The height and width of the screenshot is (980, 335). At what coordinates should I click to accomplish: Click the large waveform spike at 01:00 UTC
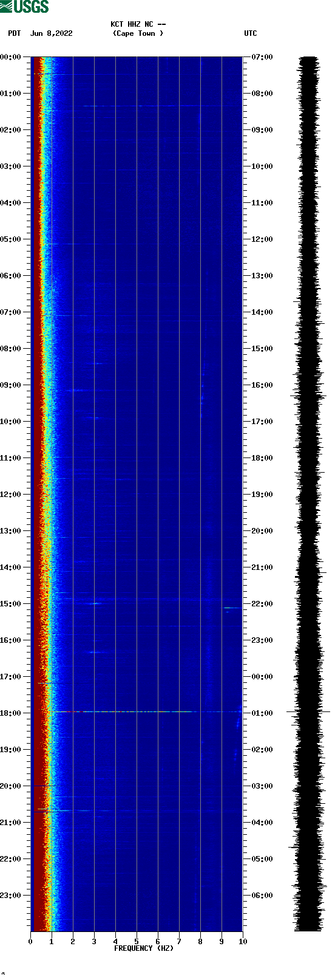pyautogui.click(x=308, y=711)
